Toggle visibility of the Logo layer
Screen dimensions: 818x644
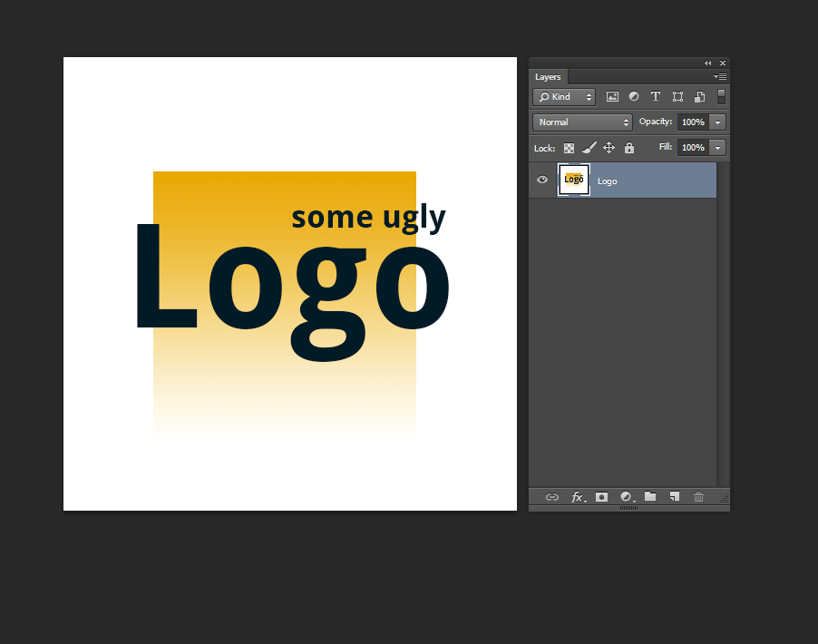[541, 180]
